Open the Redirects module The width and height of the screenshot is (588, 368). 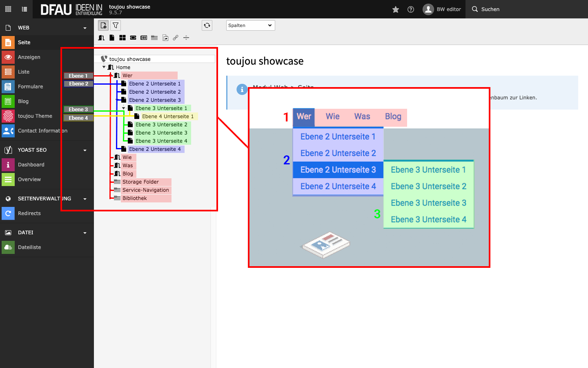(x=29, y=213)
